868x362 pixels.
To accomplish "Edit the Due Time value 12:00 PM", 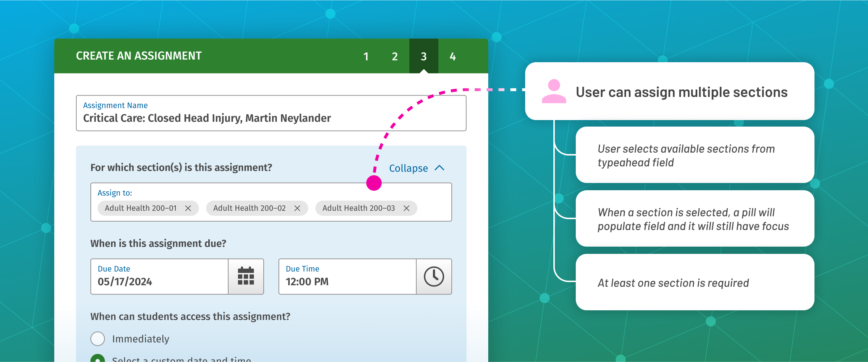I will click(x=348, y=277).
